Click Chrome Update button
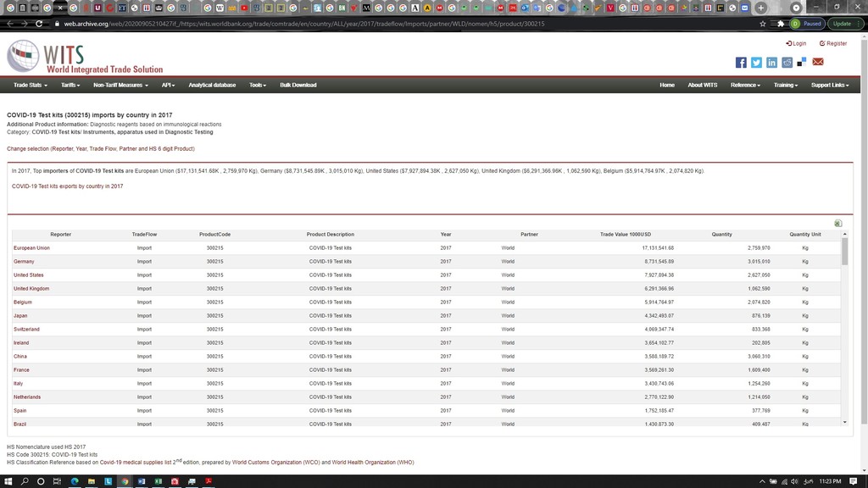 [x=845, y=24]
